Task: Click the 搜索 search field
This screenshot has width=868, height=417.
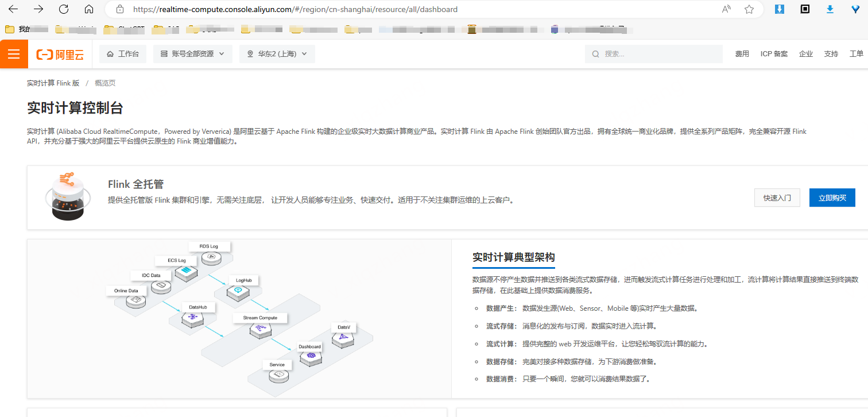Action: 654,54
